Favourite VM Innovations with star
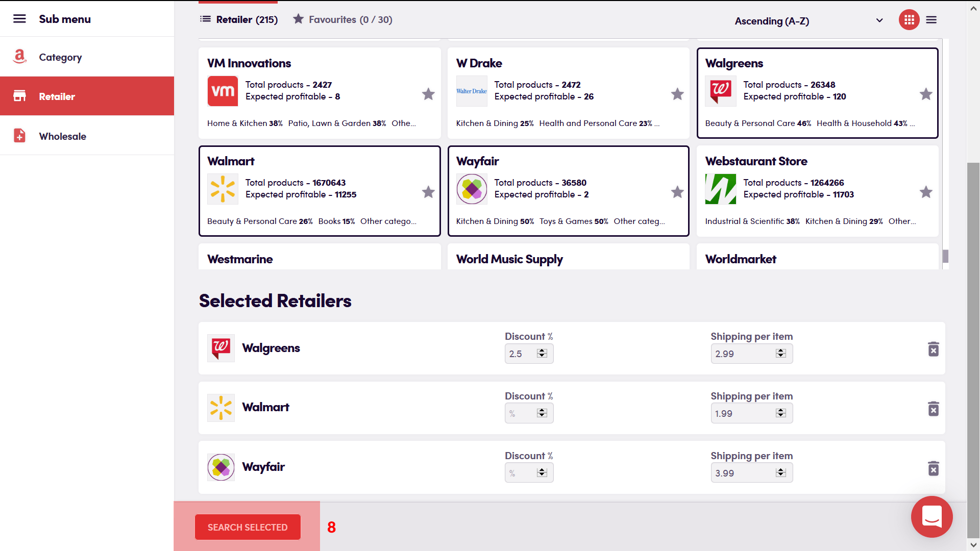The height and width of the screenshot is (551, 980). tap(428, 94)
